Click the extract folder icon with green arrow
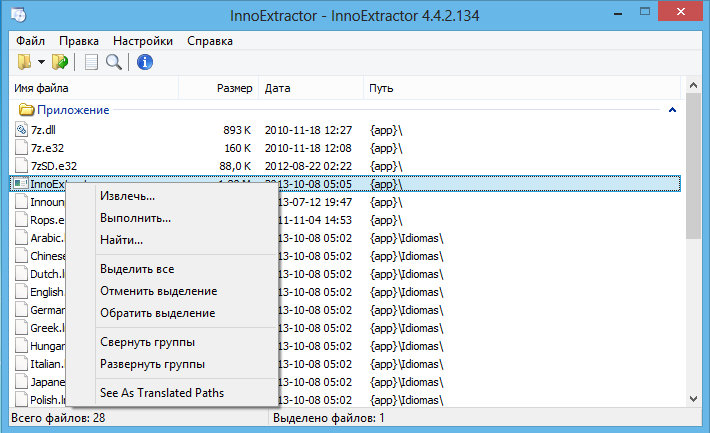 tap(60, 62)
